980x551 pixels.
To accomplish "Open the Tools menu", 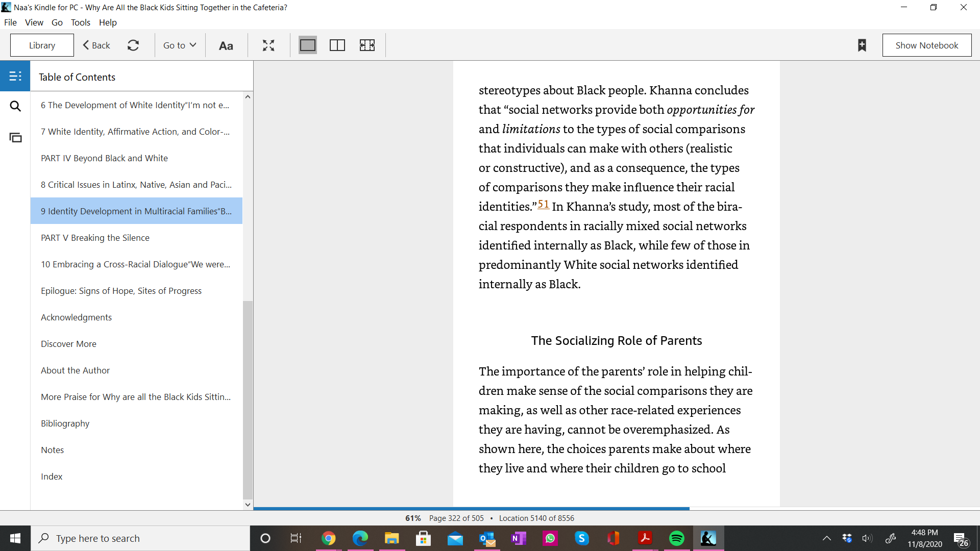I will click(81, 22).
